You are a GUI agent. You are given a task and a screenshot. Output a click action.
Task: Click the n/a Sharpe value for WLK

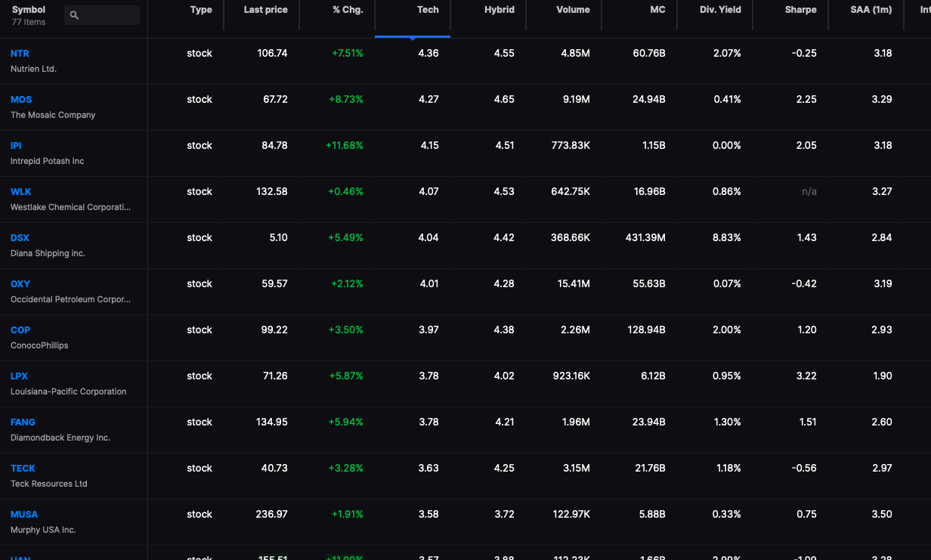point(809,192)
